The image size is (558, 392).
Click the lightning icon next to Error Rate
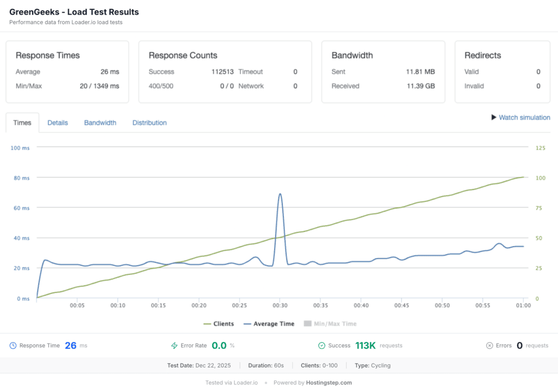click(x=174, y=345)
